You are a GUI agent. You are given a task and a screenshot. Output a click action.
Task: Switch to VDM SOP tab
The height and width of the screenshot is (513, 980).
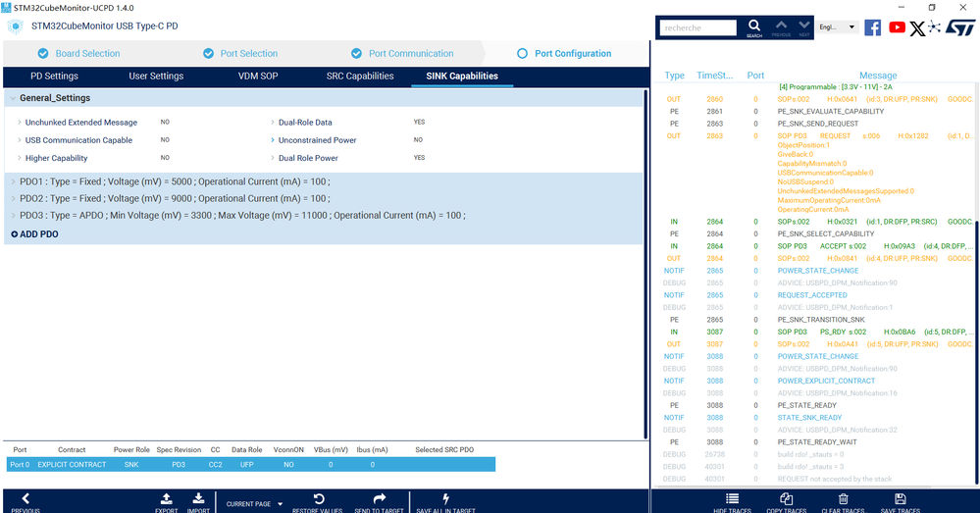(258, 77)
